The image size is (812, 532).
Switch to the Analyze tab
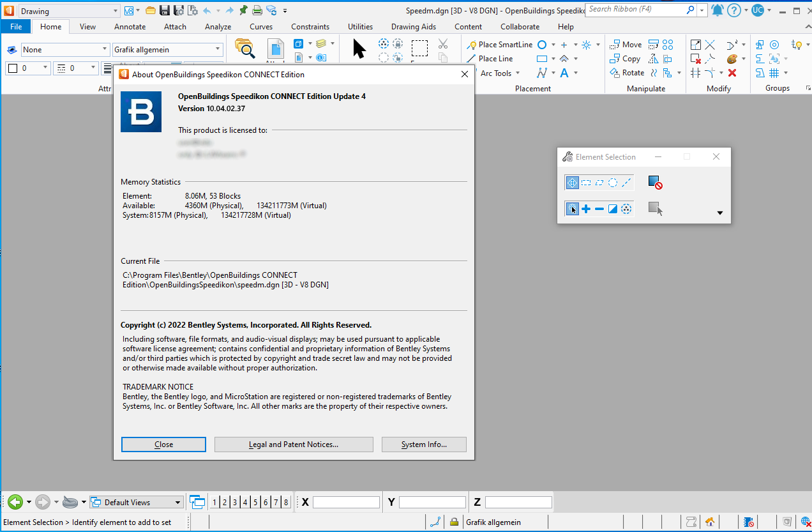218,27
